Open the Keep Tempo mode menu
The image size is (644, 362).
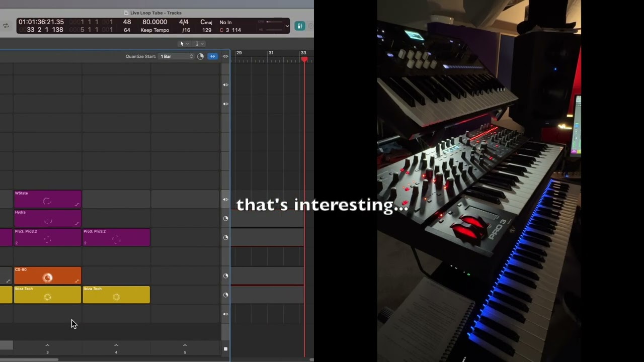point(154,30)
